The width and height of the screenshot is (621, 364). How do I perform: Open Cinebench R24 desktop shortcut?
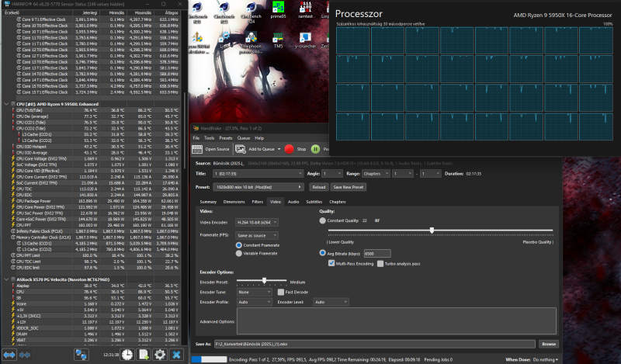(x=251, y=11)
